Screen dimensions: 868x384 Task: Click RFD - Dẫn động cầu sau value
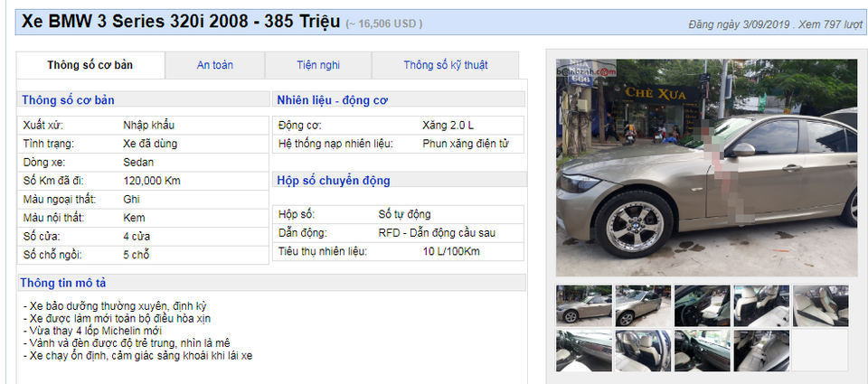pyautogui.click(x=437, y=233)
